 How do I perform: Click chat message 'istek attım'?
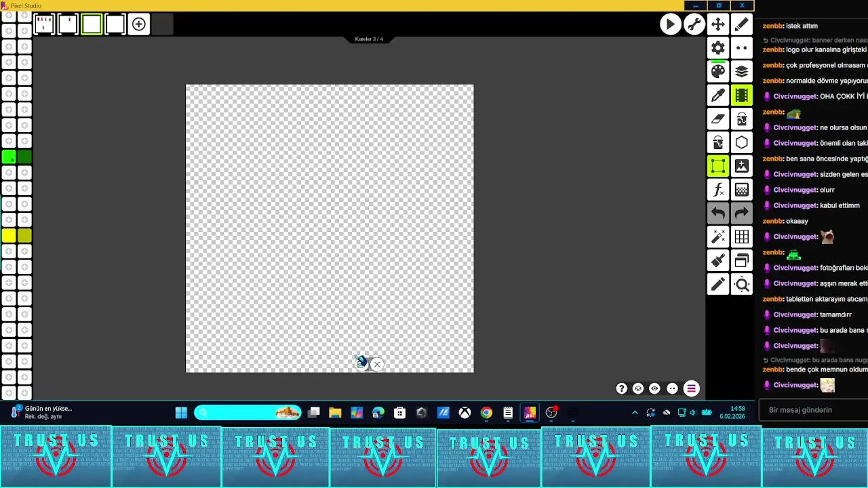pyautogui.click(x=802, y=26)
